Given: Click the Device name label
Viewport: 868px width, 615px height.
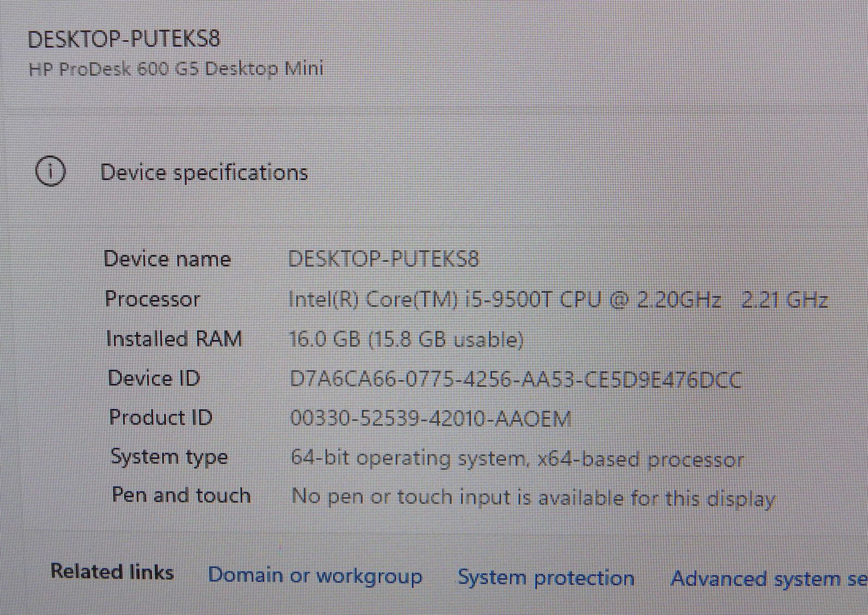Looking at the screenshot, I should click(167, 258).
